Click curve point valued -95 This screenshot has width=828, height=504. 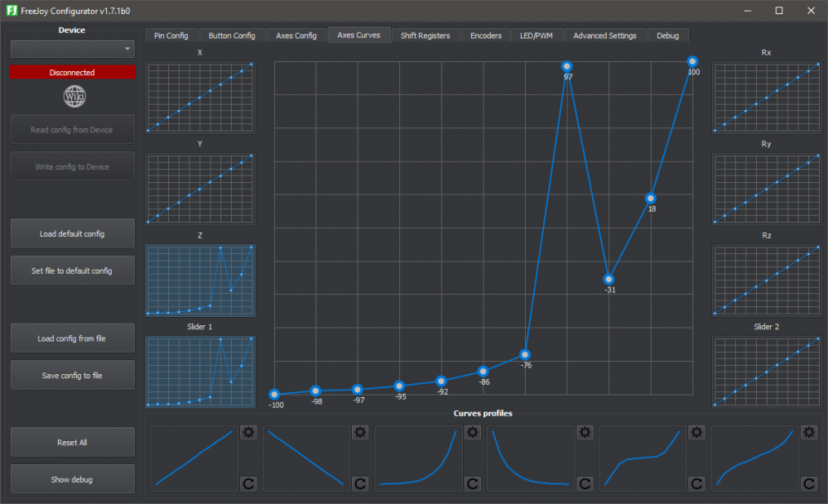click(399, 386)
